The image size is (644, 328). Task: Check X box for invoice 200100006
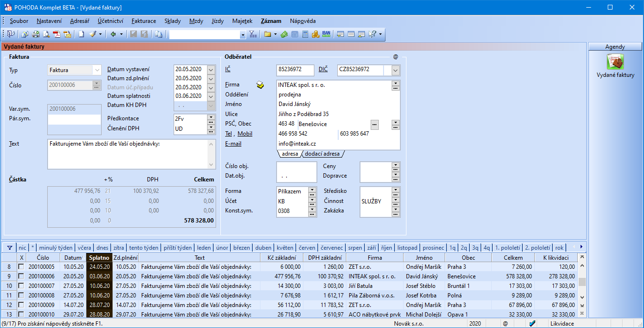pyautogui.click(x=21, y=276)
